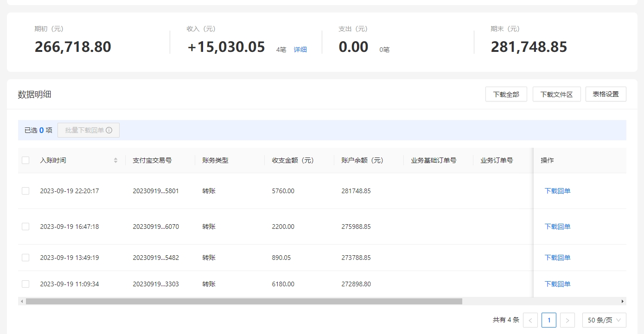Click the closing balance 281,748.85
This screenshot has width=644, height=334.
point(529,47)
